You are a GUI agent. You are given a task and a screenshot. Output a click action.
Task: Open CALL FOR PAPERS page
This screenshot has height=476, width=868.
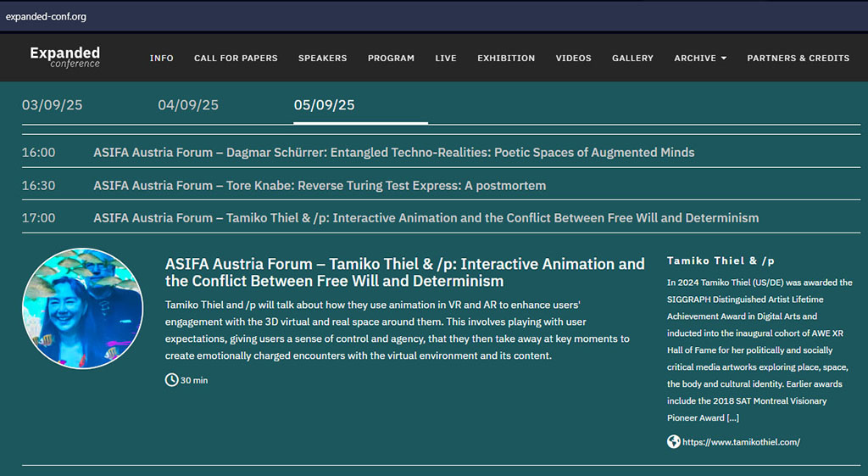tap(236, 59)
